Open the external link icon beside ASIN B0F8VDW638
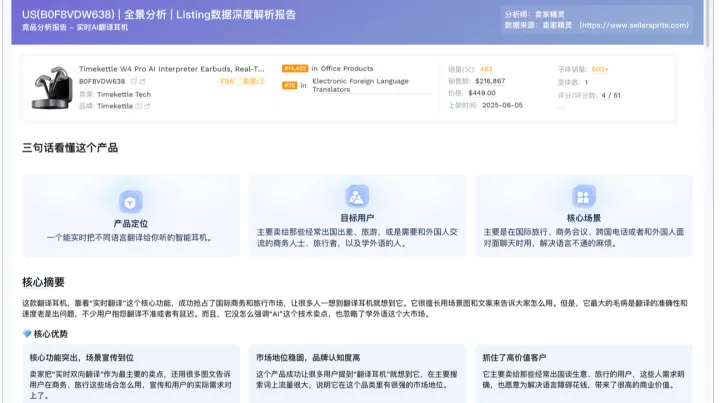 click(143, 81)
